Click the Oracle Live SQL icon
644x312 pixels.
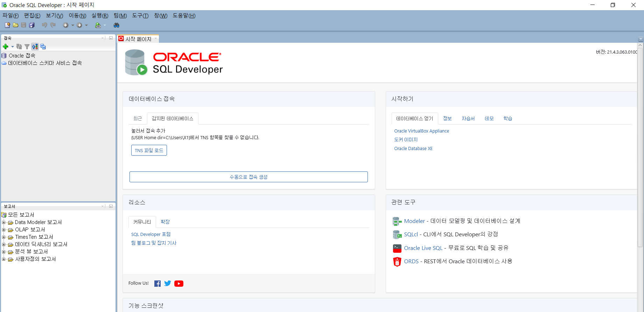(x=397, y=248)
